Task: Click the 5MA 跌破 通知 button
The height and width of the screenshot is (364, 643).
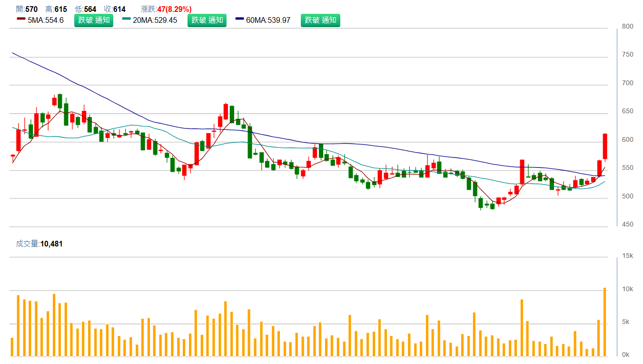Action: (94, 20)
